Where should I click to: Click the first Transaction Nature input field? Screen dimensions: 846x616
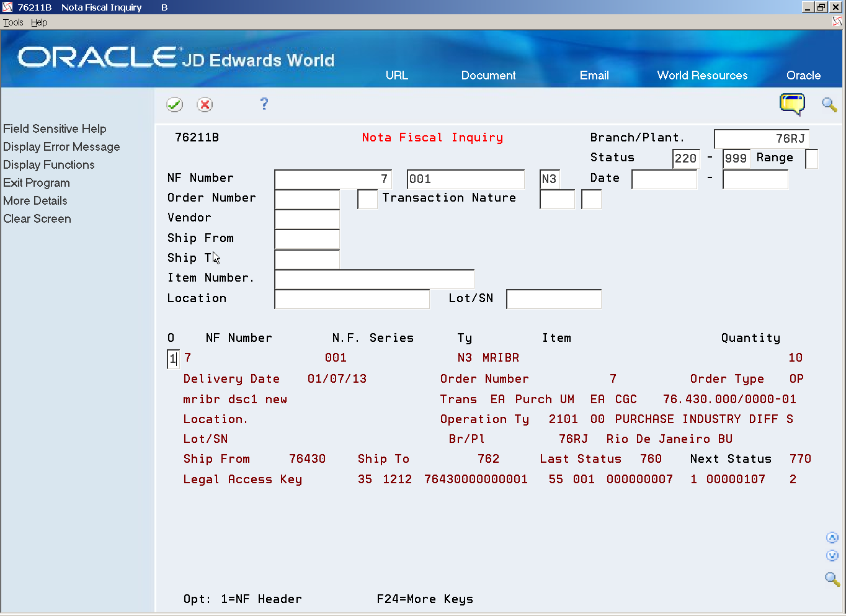click(557, 199)
